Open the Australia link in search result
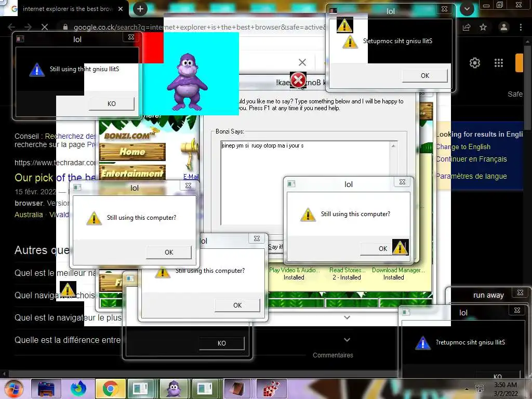Viewport: 532px width, 399px height. coord(29,215)
